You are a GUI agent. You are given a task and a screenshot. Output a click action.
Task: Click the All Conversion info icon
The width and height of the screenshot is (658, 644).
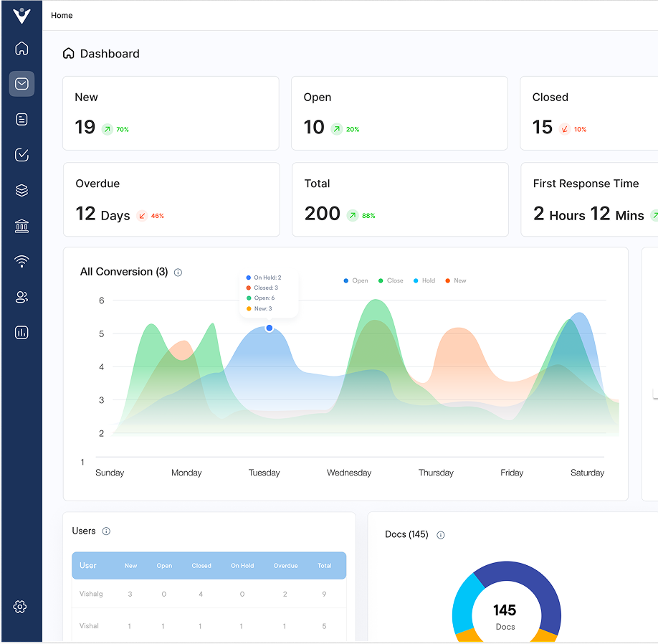click(x=178, y=273)
